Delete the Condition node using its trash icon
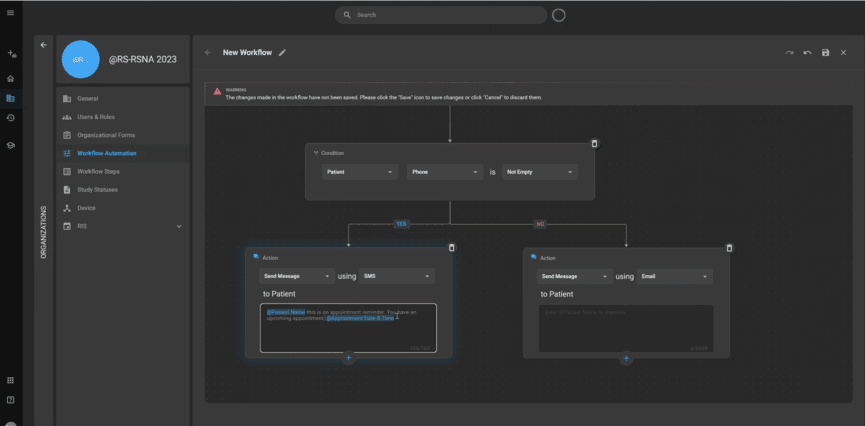The image size is (865, 426). (x=594, y=143)
